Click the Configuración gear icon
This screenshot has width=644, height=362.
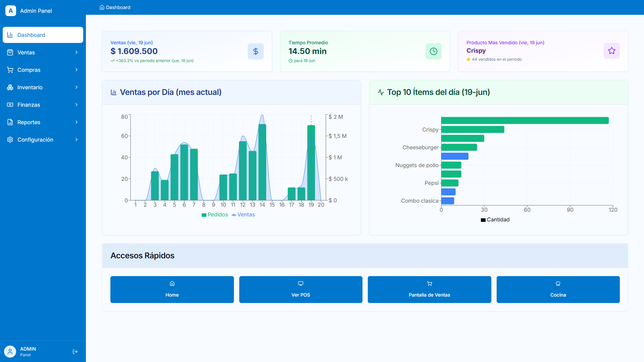(x=10, y=140)
